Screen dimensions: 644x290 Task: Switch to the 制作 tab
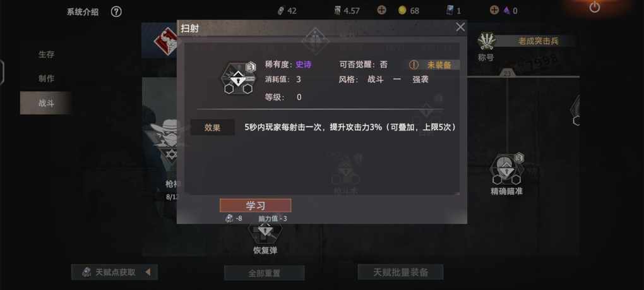[x=46, y=78]
